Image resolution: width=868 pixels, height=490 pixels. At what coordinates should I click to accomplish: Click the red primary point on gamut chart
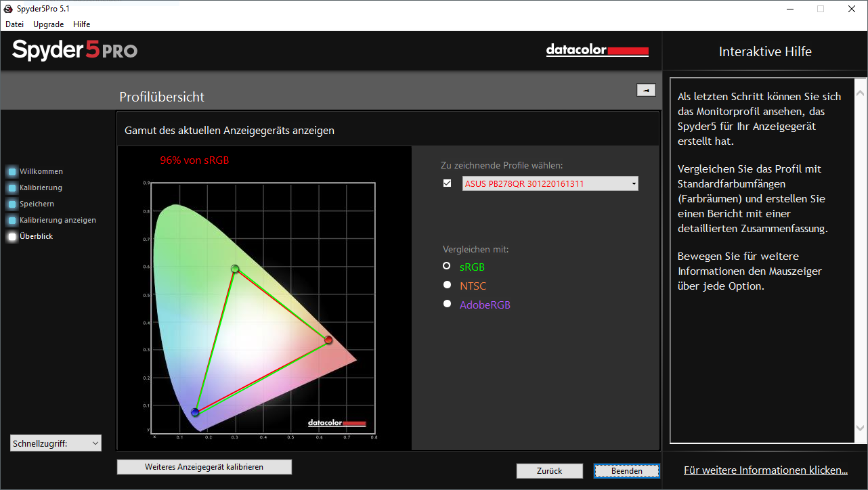[328, 340]
